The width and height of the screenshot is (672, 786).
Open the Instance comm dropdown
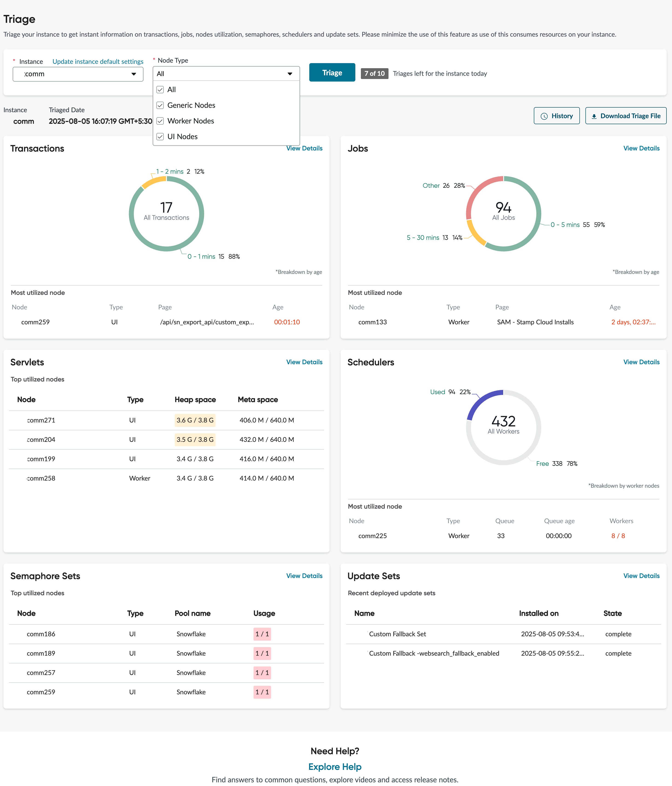tap(78, 74)
